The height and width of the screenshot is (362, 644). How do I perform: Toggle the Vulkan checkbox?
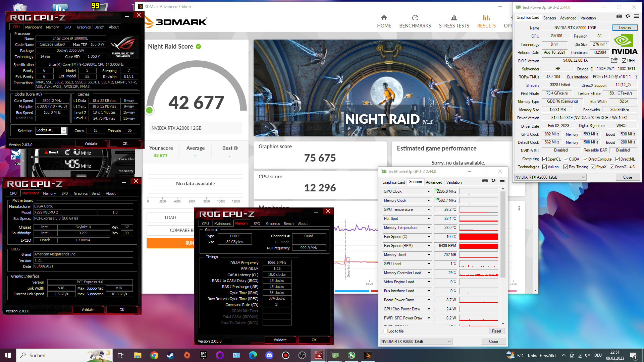[545, 167]
